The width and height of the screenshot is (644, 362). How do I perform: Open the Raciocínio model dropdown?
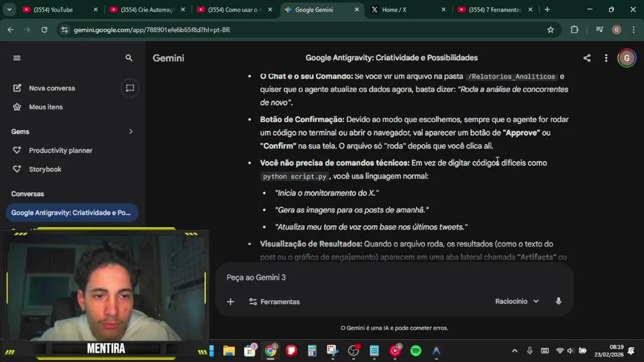(x=517, y=301)
